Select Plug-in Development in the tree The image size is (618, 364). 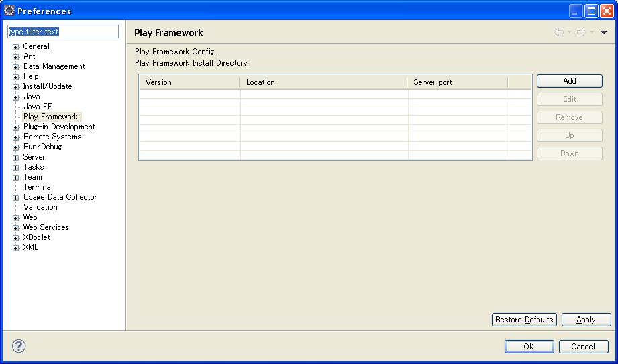[x=59, y=127]
